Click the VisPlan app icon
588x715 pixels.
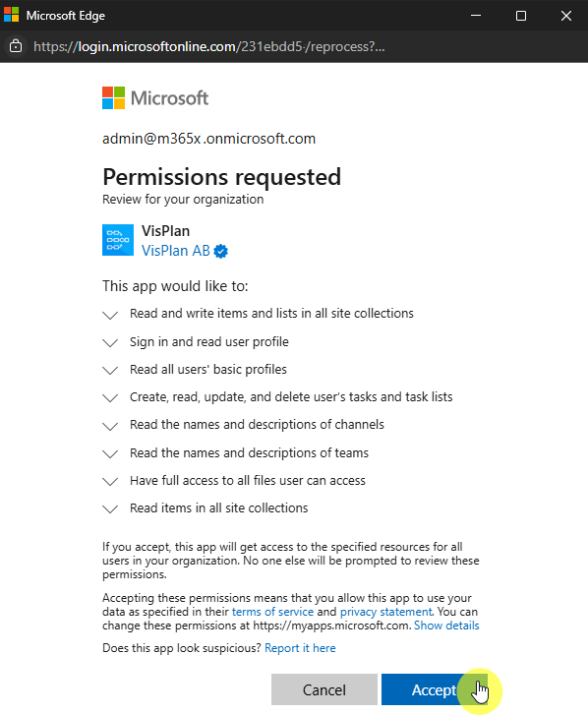(x=118, y=240)
